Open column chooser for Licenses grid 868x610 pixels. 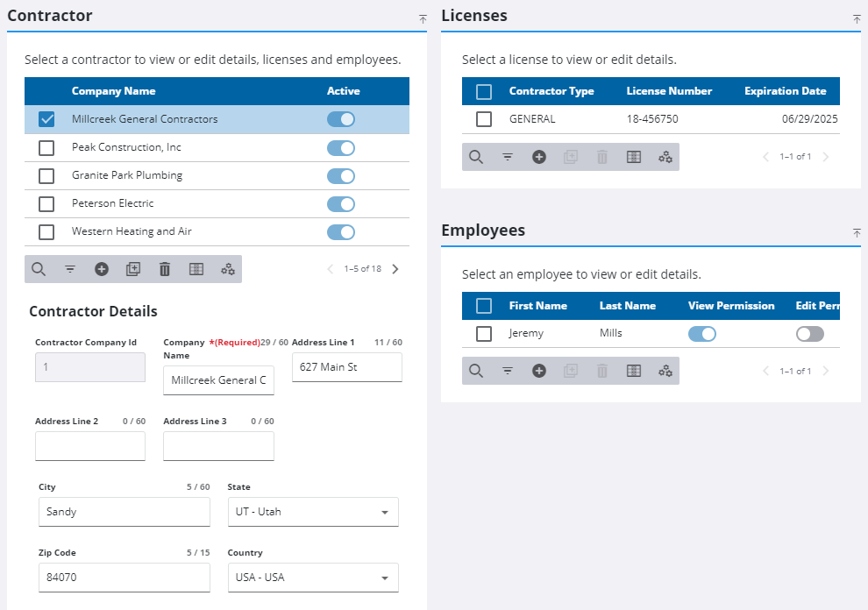pos(634,157)
